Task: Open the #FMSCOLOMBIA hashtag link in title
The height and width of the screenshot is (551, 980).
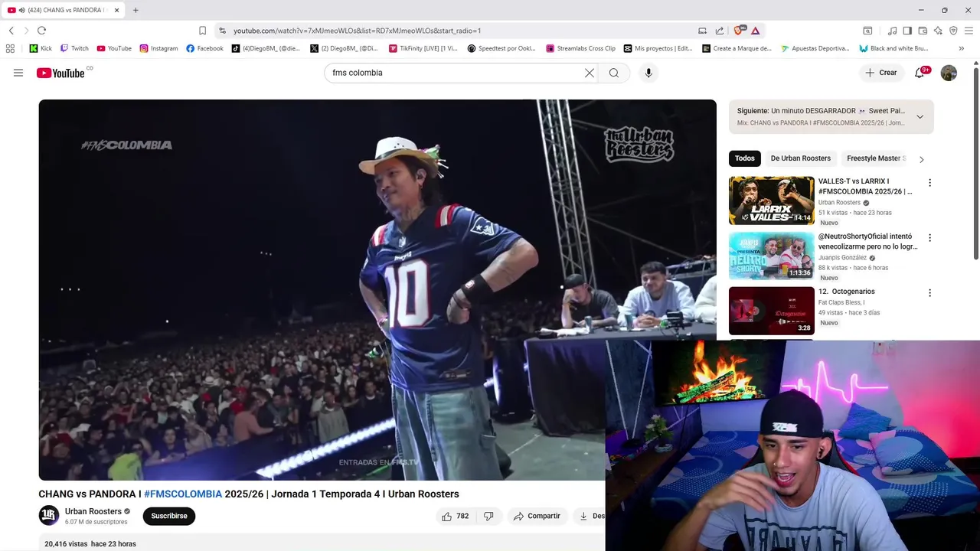Action: click(183, 494)
